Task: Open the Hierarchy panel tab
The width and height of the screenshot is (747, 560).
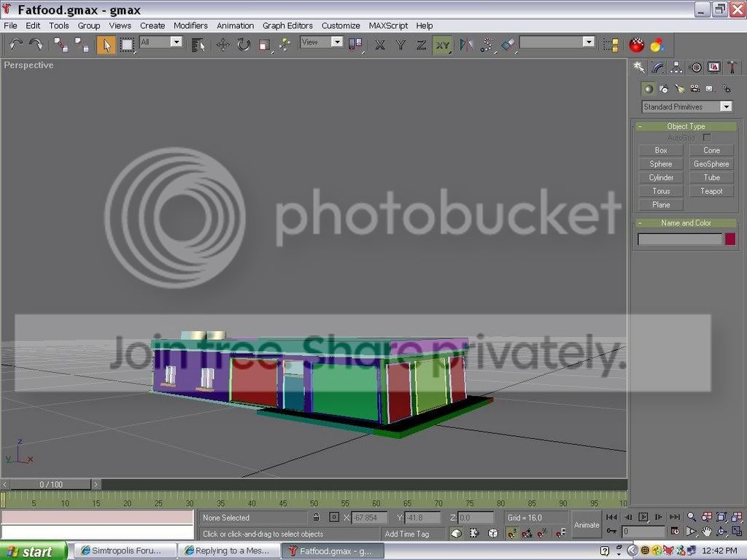Action: tap(676, 68)
